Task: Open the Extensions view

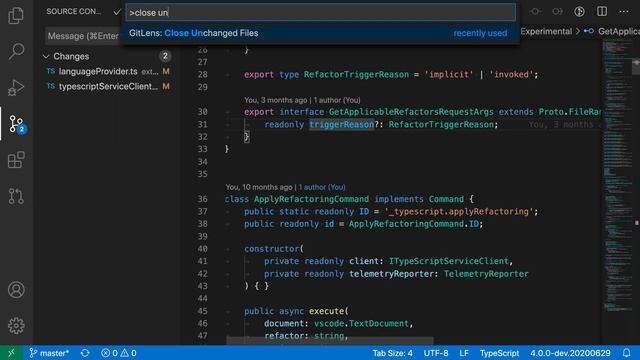Action: [16, 160]
